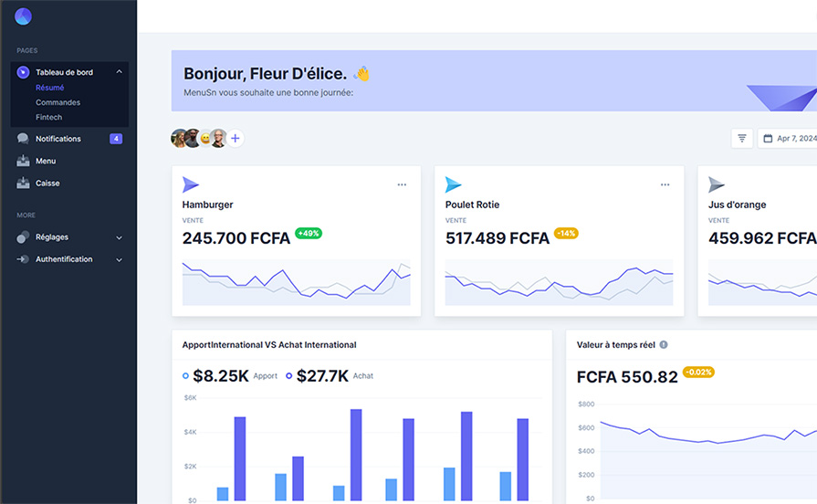Open the Fintech submenu item

coord(48,117)
